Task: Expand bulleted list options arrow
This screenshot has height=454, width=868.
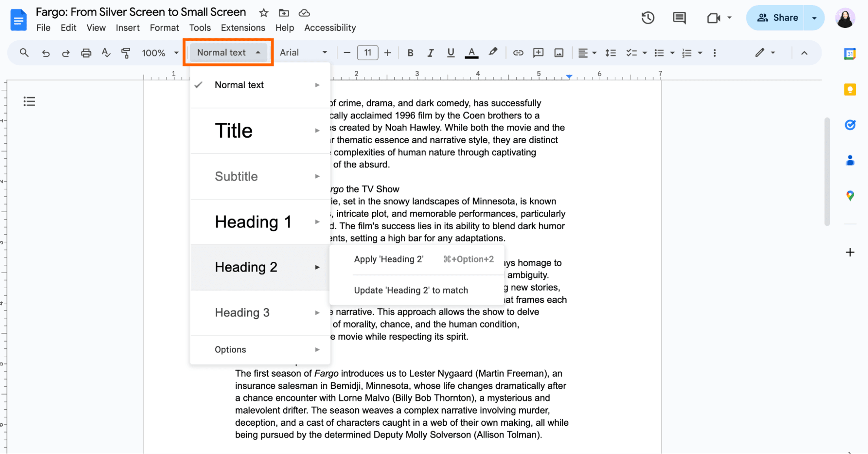Action: click(x=672, y=53)
